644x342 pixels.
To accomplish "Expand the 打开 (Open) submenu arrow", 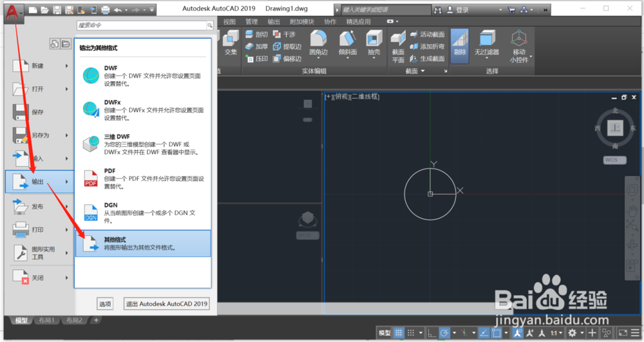I will (x=67, y=89).
